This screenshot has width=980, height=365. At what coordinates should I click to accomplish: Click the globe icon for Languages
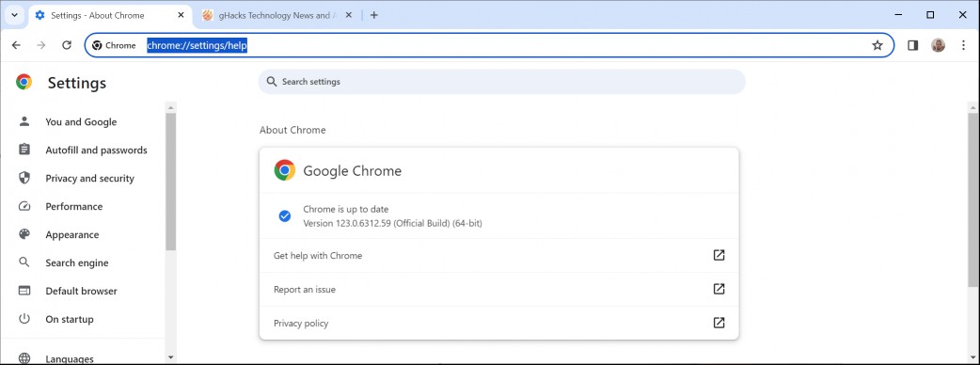tap(24, 358)
